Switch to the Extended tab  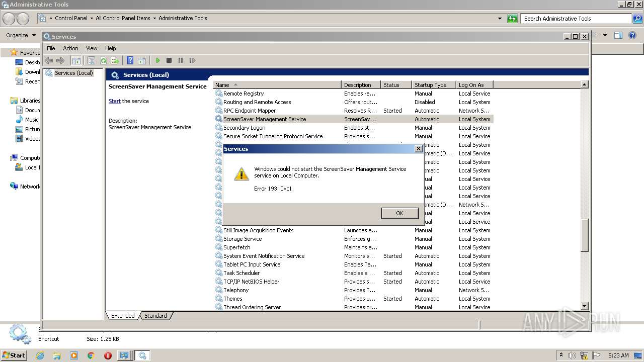[x=123, y=316]
